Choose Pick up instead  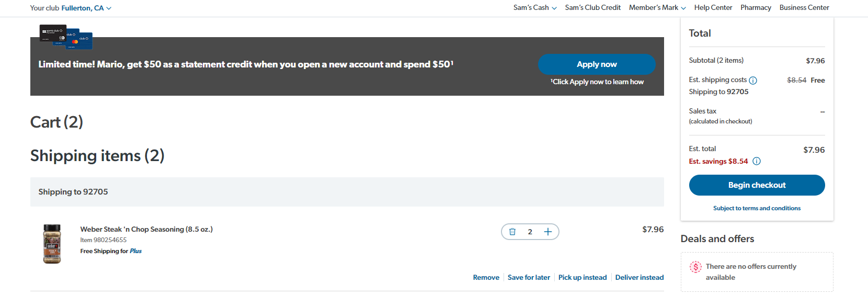583,277
